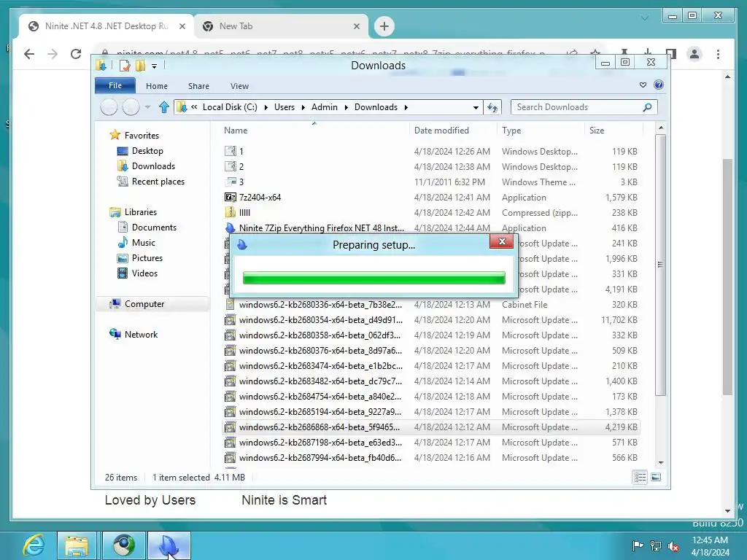Switch to Details view in status bar
Viewport: 747px width, 560px height.
click(x=640, y=477)
